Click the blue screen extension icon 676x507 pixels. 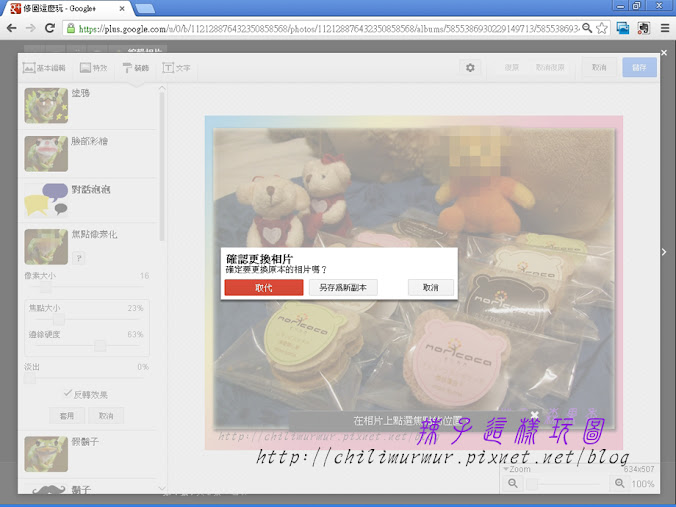(623, 28)
